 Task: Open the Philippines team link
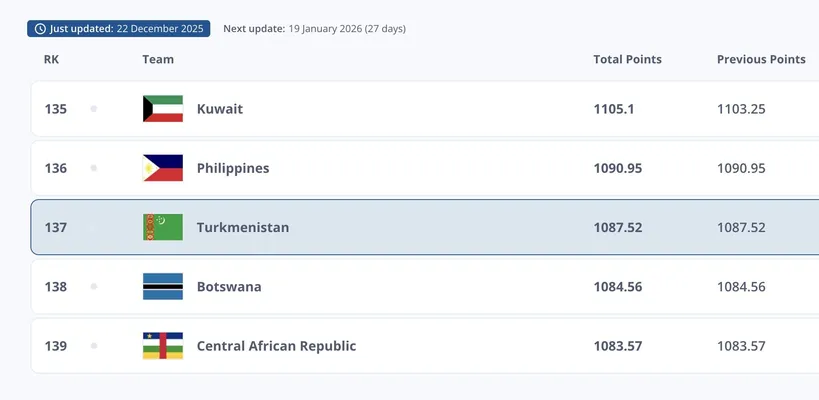(x=232, y=168)
